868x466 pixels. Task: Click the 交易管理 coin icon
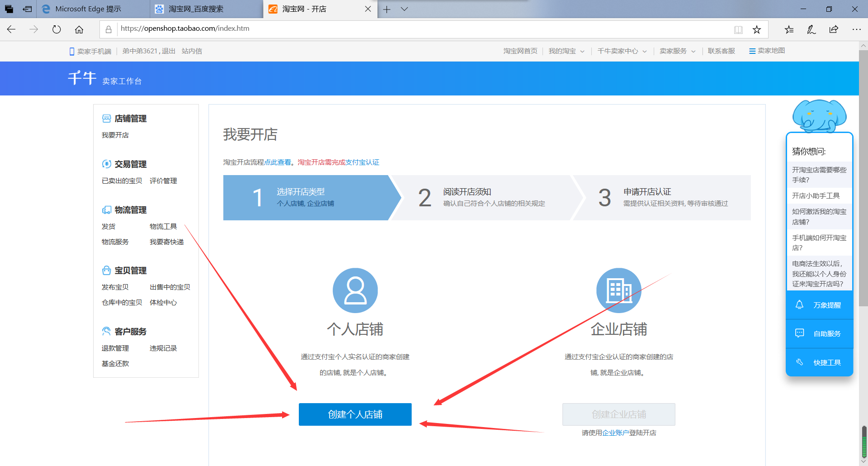click(x=107, y=164)
